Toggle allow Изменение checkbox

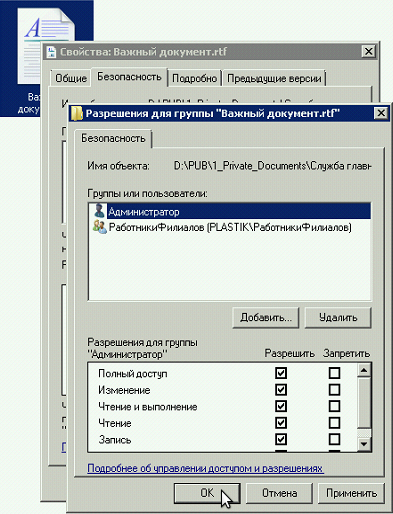click(281, 390)
